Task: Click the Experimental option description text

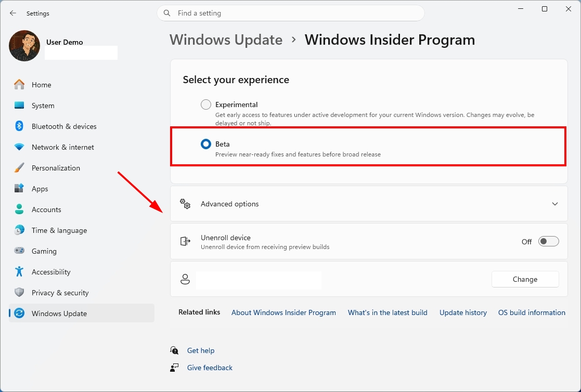Action: pyautogui.click(x=375, y=119)
